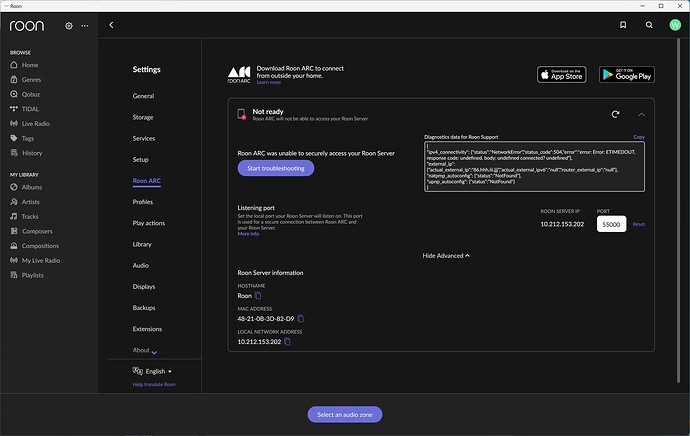Screen dimensions: 690x436
Task: Click Roon server IP 10.212.153.202
Action: 562,224
